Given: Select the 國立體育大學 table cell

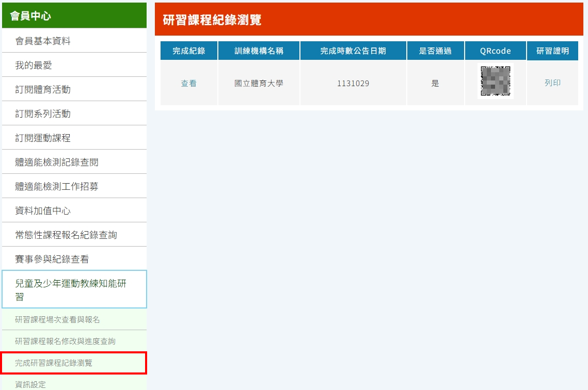Looking at the screenshot, I should click(x=259, y=83).
